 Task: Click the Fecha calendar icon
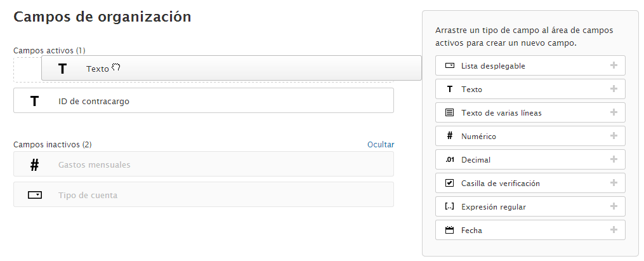coord(449,230)
